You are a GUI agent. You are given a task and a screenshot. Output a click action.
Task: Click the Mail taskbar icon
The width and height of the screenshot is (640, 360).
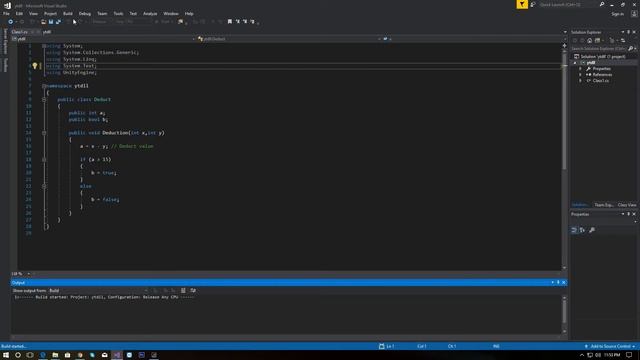104,355
